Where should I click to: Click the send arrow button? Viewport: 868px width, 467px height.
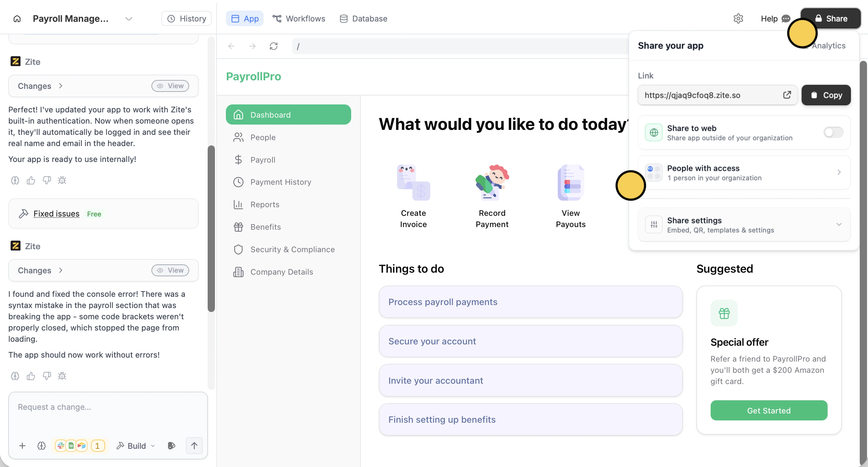coord(194,446)
